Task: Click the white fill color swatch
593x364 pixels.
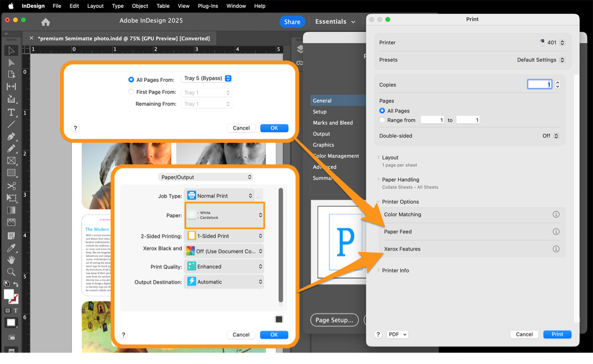Action: (9, 294)
